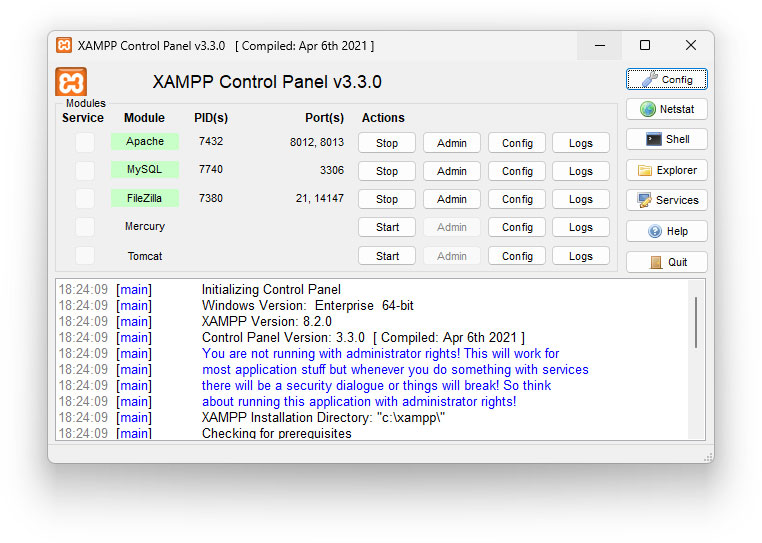
Task: Click MySQL port 3306
Action: [x=332, y=170]
